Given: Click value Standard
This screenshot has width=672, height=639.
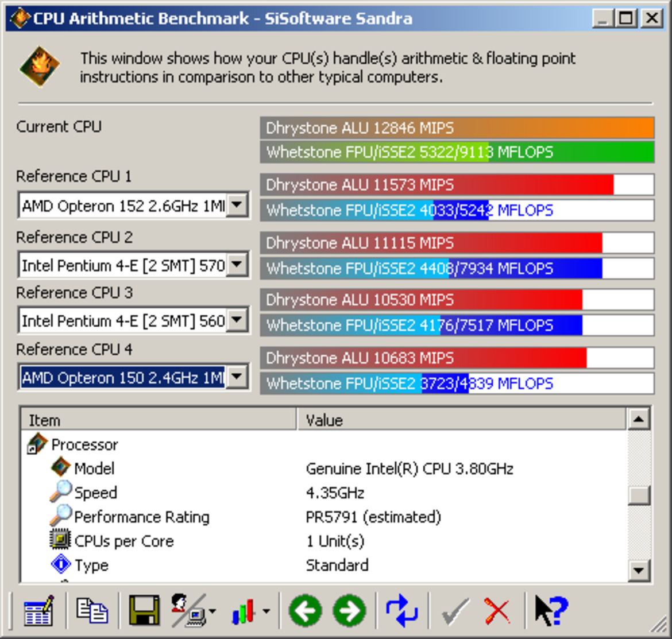Looking at the screenshot, I should pos(337,566).
